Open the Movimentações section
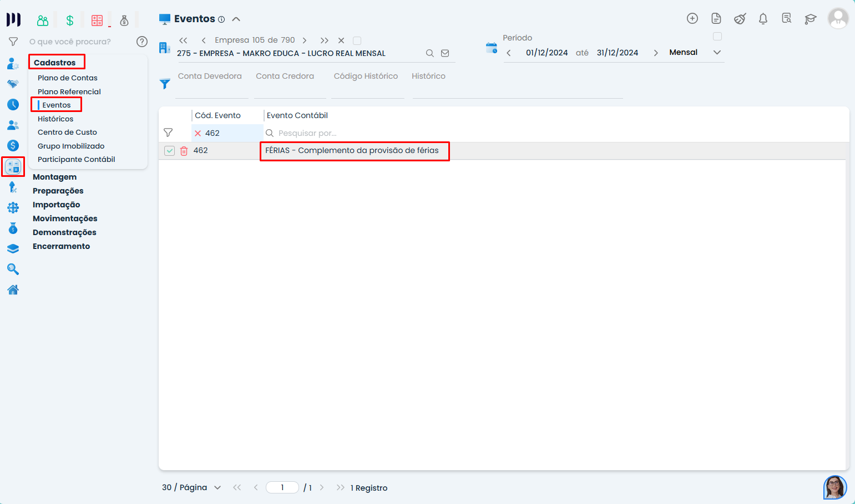This screenshot has width=855, height=504. tap(65, 218)
